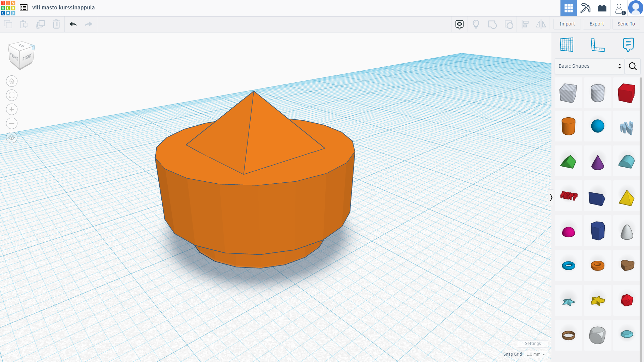Open the Send To menu
This screenshot has width=644, height=362.
[x=626, y=23]
